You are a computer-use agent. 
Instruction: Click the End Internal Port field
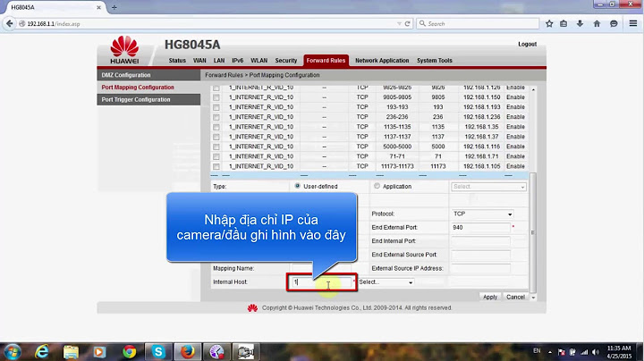[480, 241]
